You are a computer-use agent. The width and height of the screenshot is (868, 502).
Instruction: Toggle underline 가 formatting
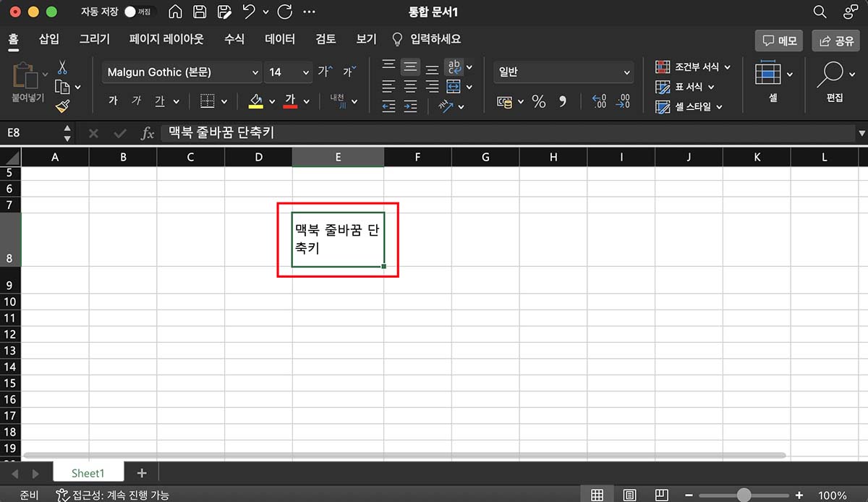pos(159,101)
